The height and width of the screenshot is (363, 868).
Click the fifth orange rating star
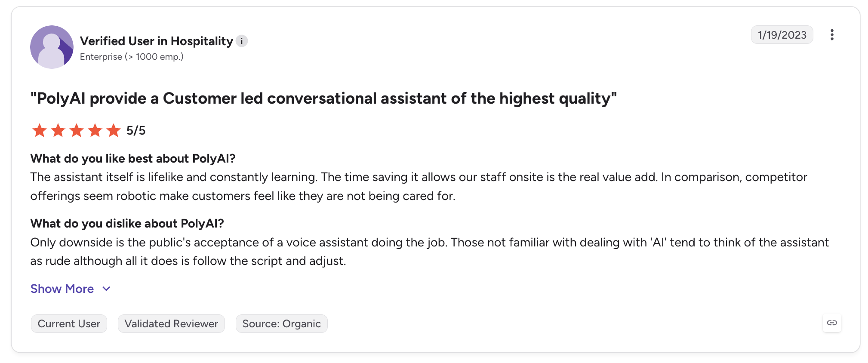coord(114,130)
